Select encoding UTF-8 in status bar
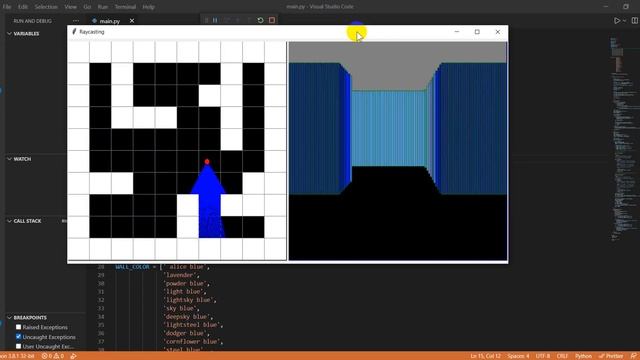The image size is (640, 360). [x=542, y=356]
